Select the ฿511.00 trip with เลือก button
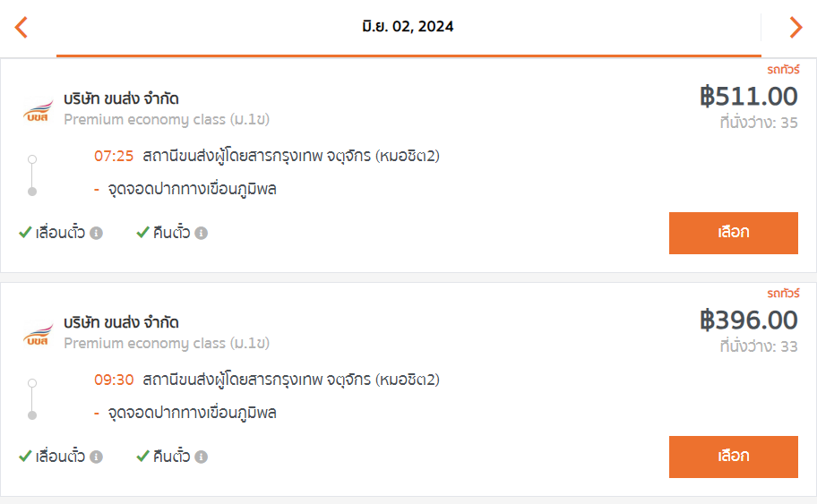Viewport: 817px width, 504px height. tap(733, 233)
